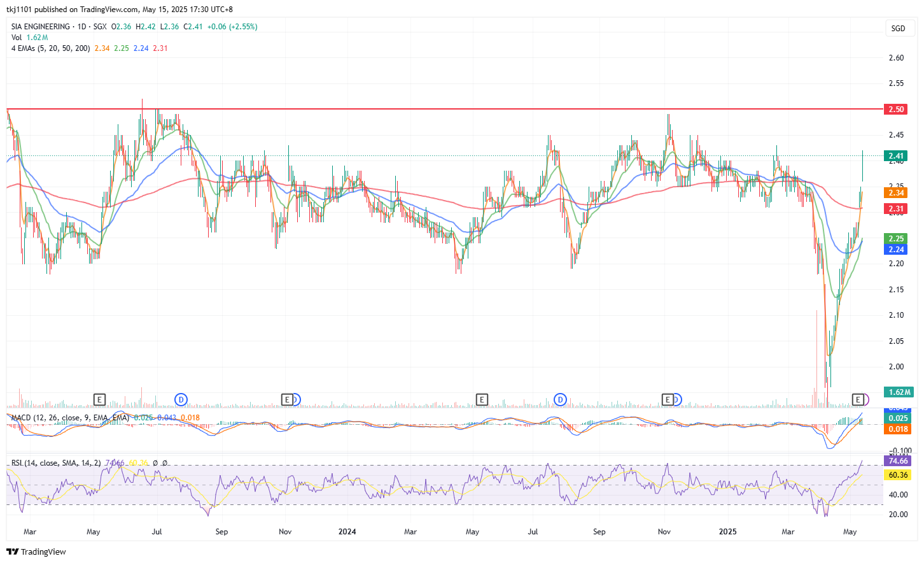Click the orange 2.34 EMA label on the scale
This screenshot has height=563, width=924.
pos(896,192)
